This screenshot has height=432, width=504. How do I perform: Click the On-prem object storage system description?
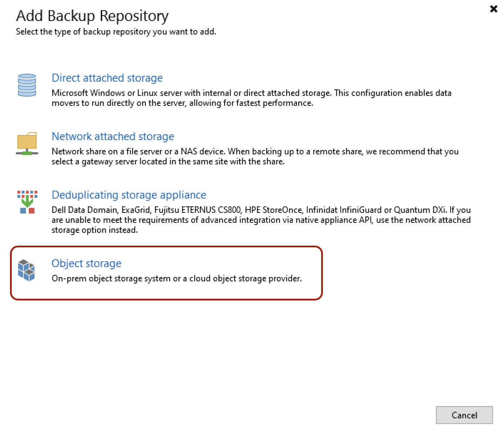[176, 278]
